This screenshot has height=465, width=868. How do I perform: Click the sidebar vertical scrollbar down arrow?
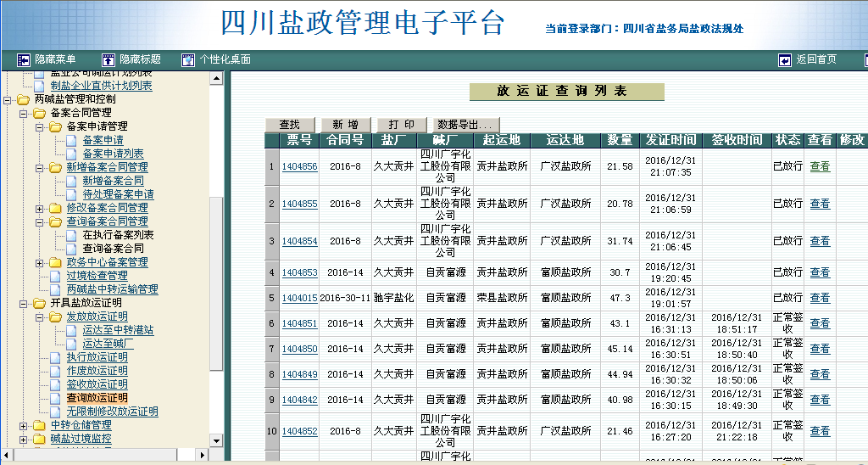coord(216,441)
